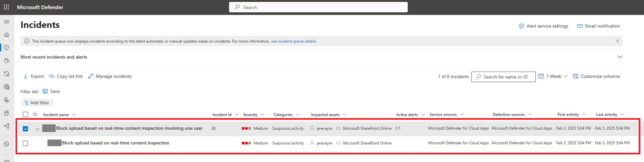Dismiss the incident queue info banner
This screenshot has width=644, height=162.
pos(617,41)
